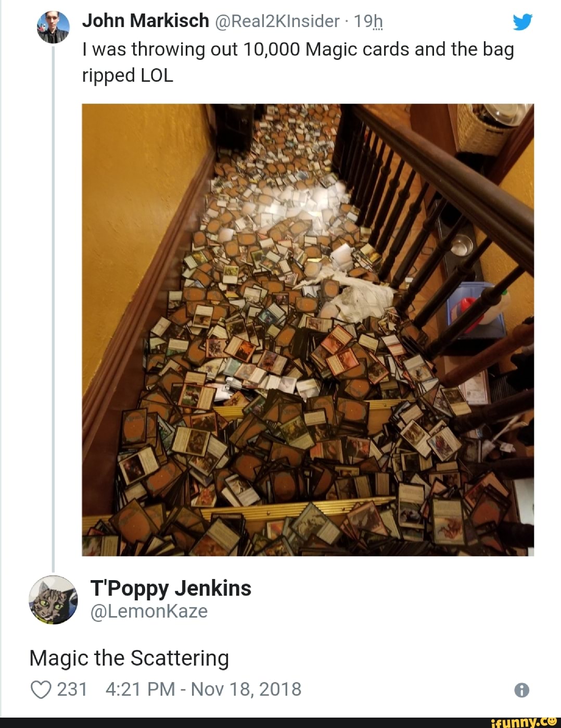Image resolution: width=561 pixels, height=728 pixels.
Task: Click the black iFunny footer bar
Action: click(x=280, y=722)
